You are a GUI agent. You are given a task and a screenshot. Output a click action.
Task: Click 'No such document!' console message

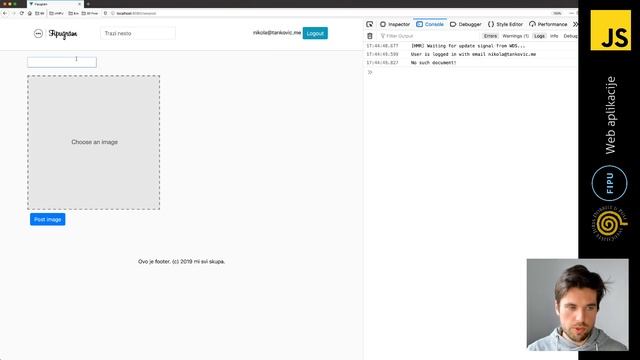click(433, 63)
